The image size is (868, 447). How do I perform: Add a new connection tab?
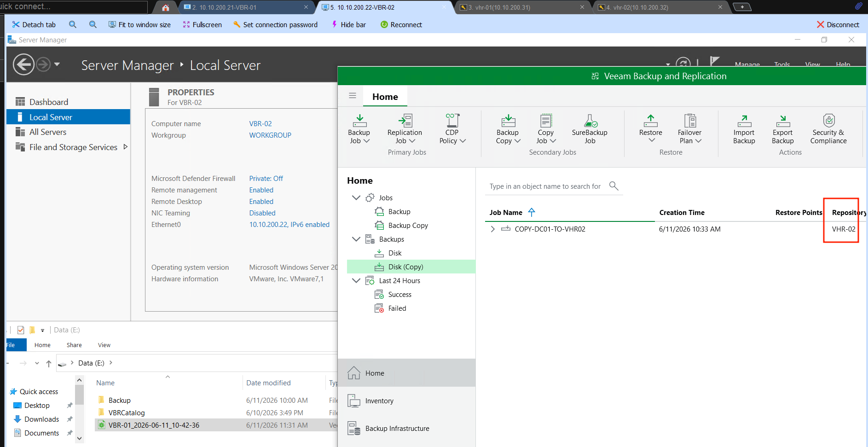[x=742, y=7]
